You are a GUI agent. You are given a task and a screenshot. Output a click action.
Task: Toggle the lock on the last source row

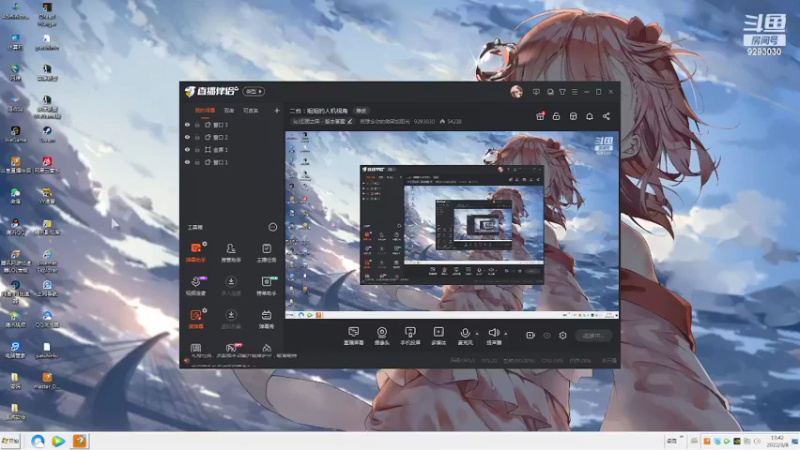197,162
